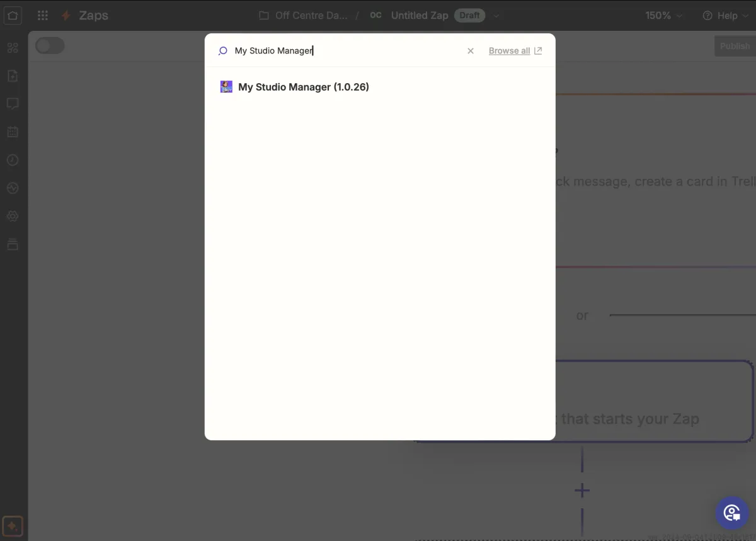Open the Help dropdown
Viewport: 756px width, 541px height.
coord(725,16)
